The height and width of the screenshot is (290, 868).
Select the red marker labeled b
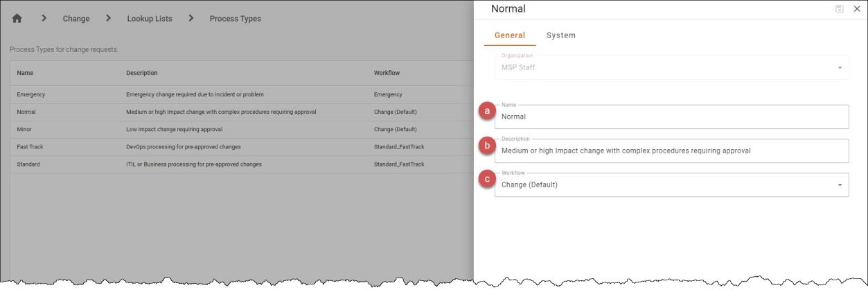pos(488,145)
